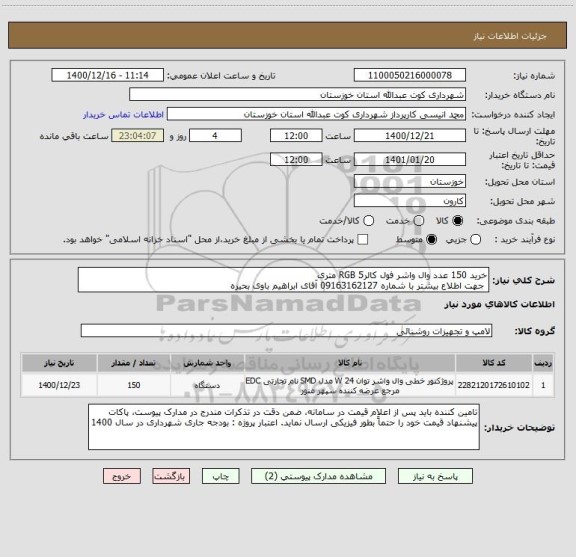Click the general description text box

coord(284,280)
